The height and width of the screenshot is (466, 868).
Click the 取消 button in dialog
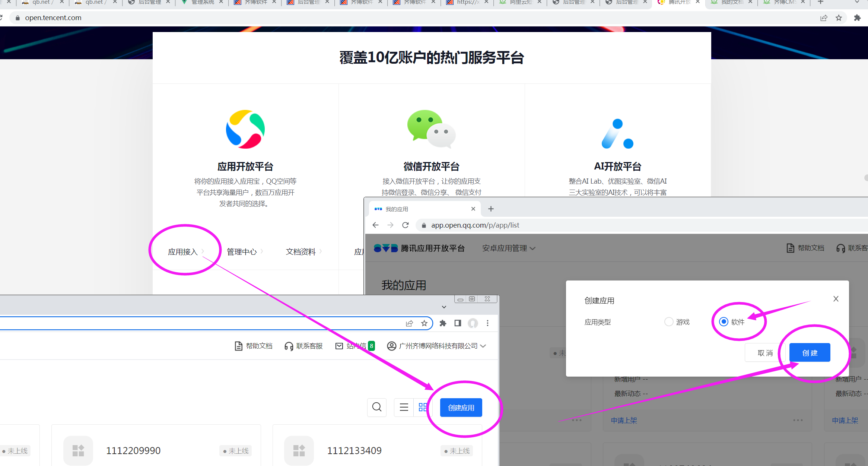[765, 352]
